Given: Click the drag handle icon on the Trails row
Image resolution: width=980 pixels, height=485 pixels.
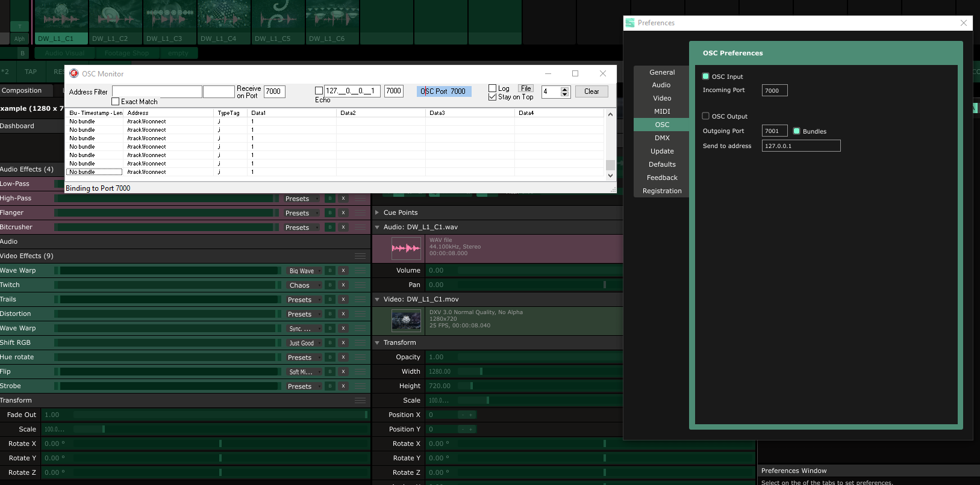Looking at the screenshot, I should click(360, 300).
